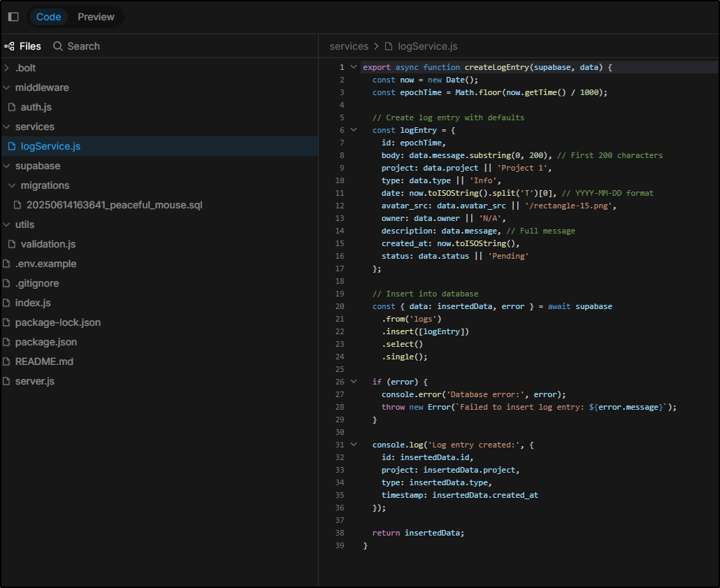720x588 pixels.
Task: Fold the if (error) block at line 26
Action: point(354,381)
